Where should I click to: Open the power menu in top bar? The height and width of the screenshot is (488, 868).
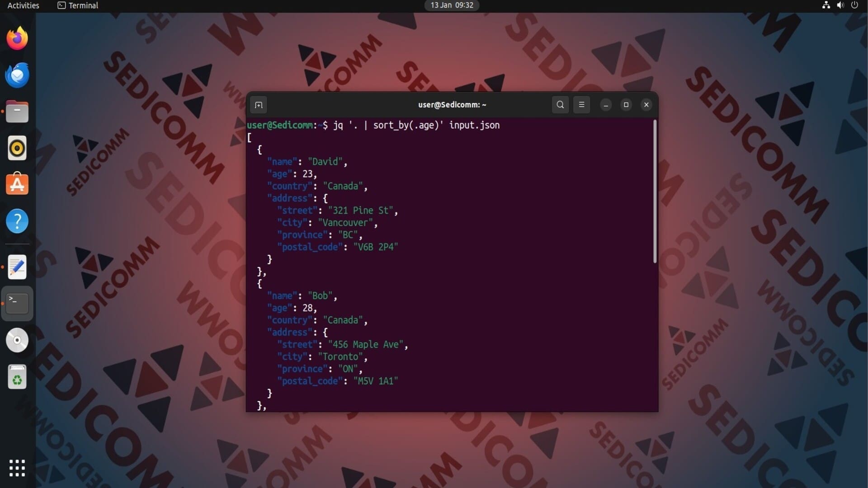854,5
